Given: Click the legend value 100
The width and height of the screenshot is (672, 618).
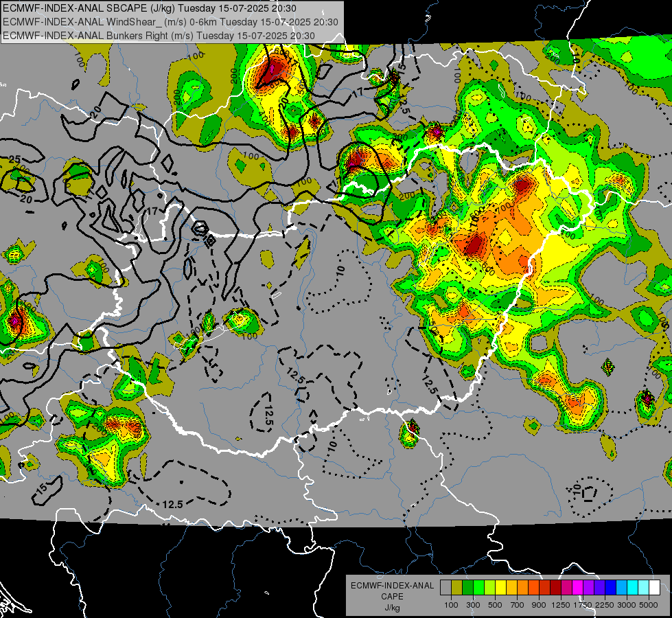Looking at the screenshot, I should pyautogui.click(x=451, y=605).
